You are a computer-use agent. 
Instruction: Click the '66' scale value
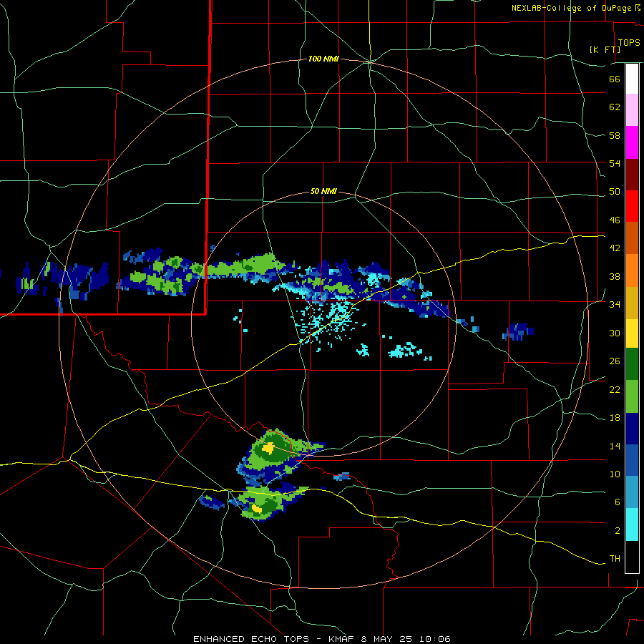coord(615,79)
